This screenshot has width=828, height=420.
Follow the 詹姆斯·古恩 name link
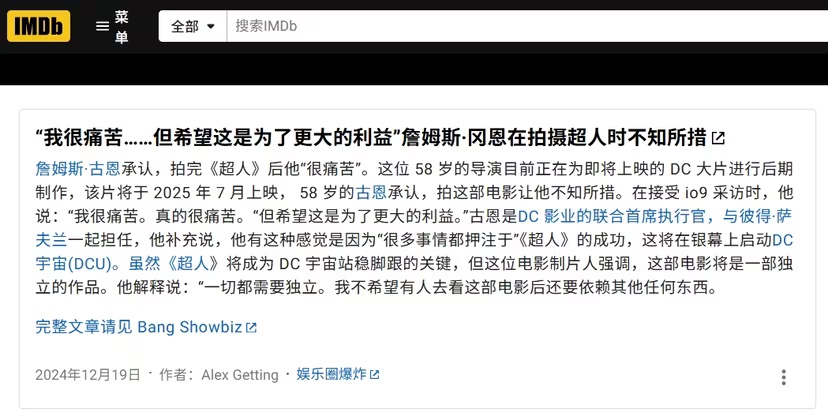coord(78,169)
